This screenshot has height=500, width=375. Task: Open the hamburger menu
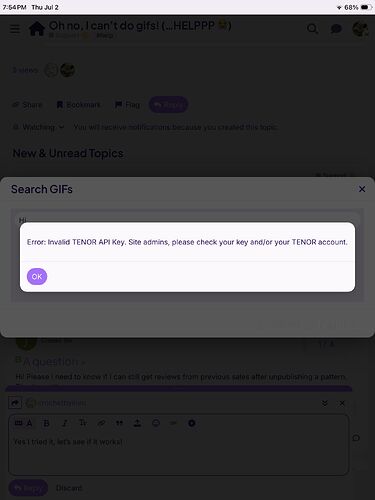[15, 29]
